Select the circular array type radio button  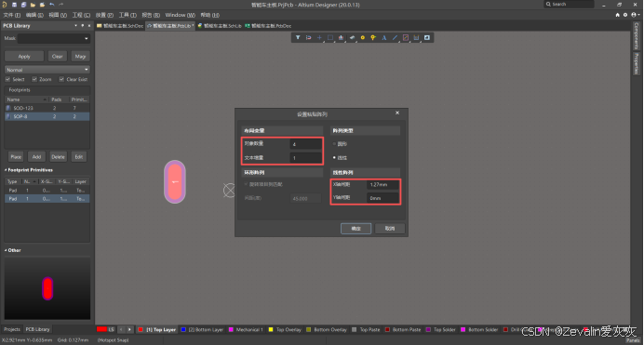pos(334,144)
